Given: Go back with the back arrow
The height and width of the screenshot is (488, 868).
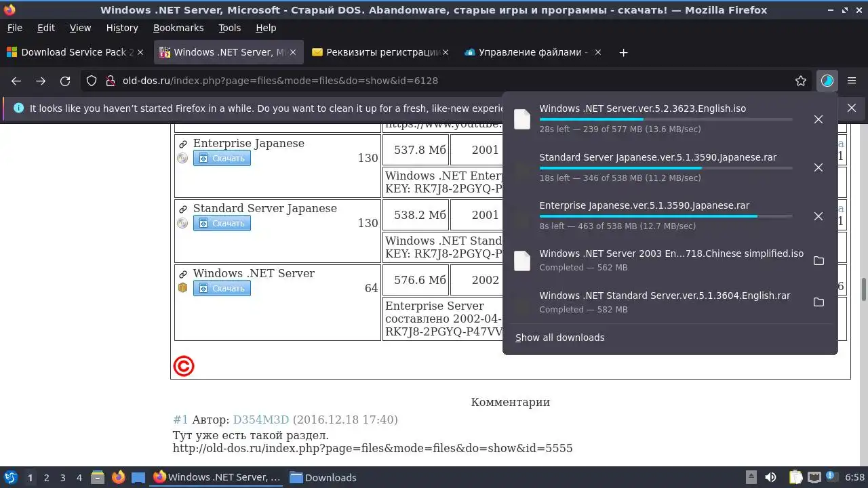Looking at the screenshot, I should pos(16,81).
